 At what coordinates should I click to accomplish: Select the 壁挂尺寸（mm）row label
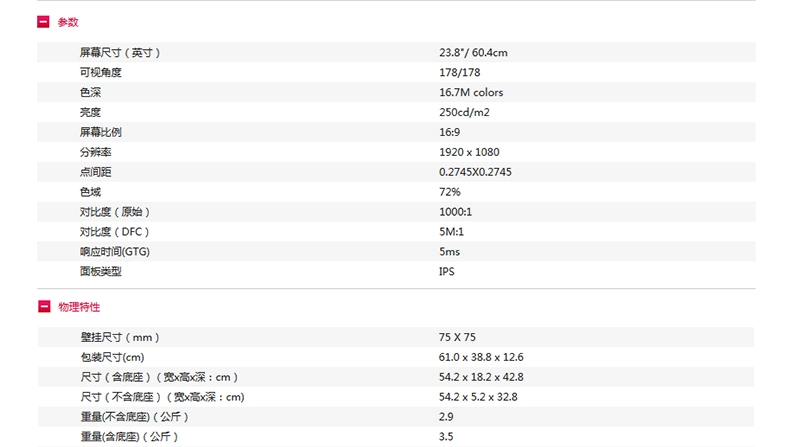pyautogui.click(x=120, y=337)
